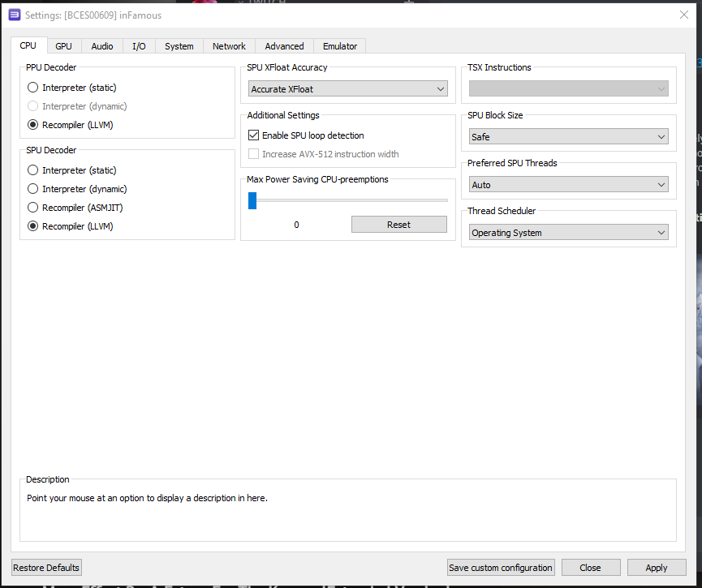The image size is (702, 588).
Task: Apply the settings changes
Action: [x=657, y=568]
